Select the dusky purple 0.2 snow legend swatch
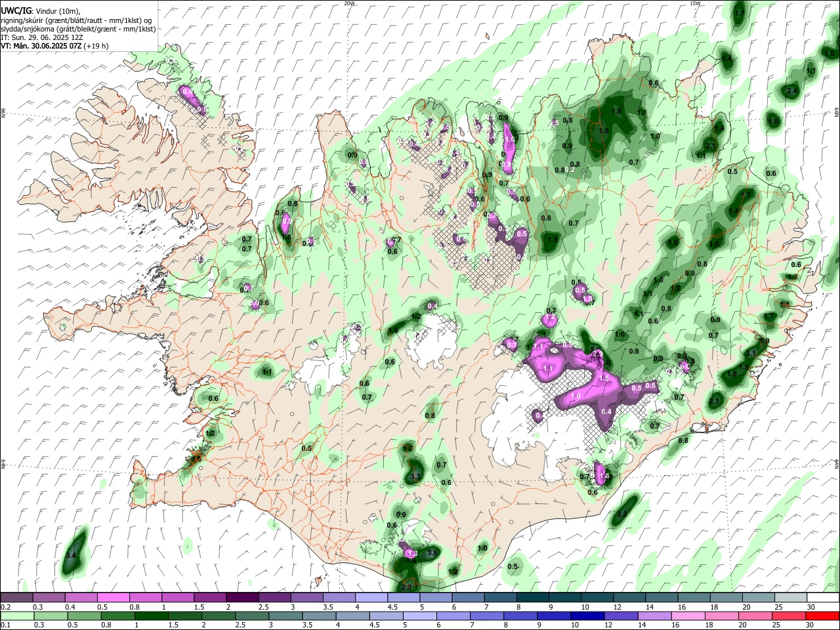 pos(16,597)
